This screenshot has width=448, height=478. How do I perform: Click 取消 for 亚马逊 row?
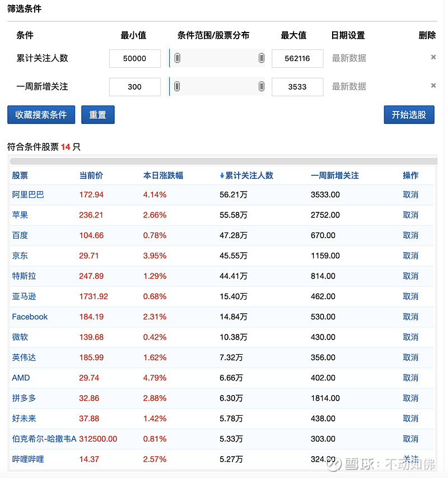pyautogui.click(x=410, y=296)
